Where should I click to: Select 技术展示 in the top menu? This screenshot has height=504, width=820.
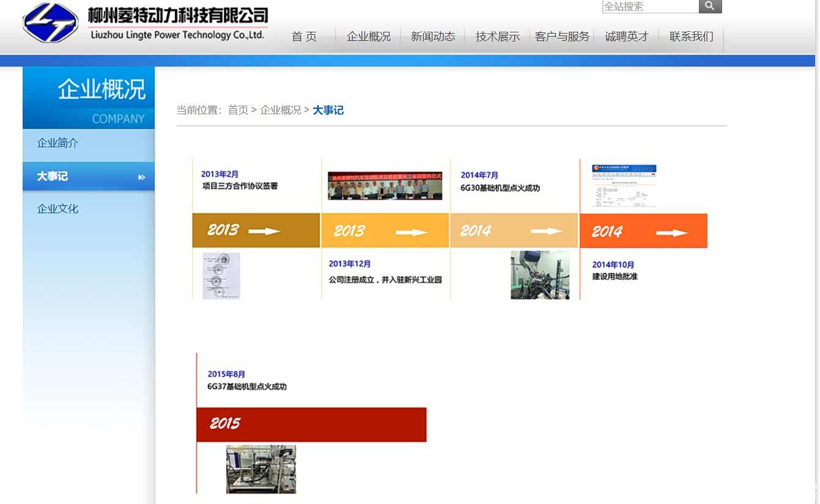[x=497, y=37]
